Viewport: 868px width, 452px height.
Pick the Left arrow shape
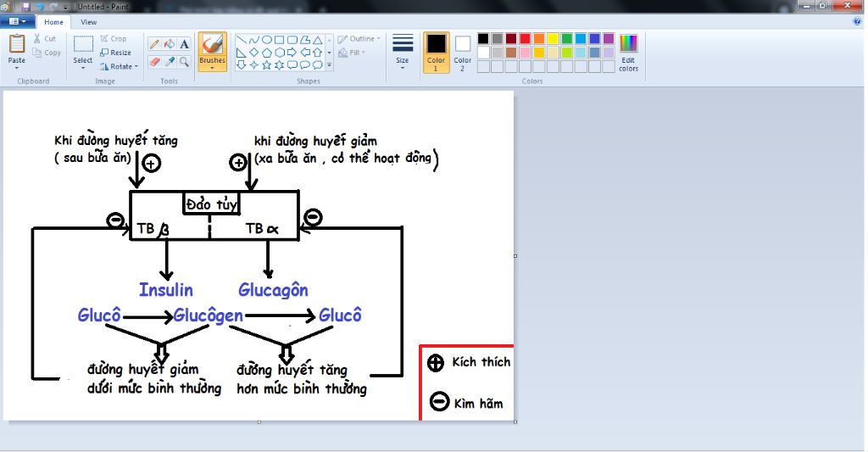coord(305,53)
